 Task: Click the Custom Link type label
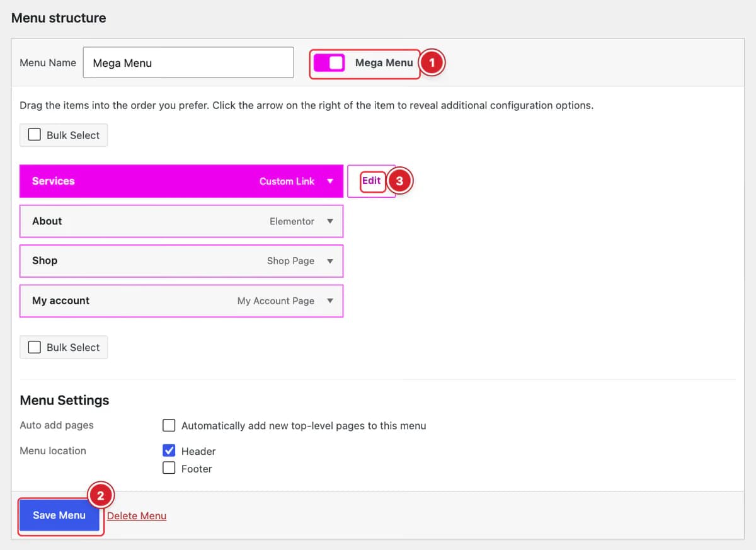(x=287, y=181)
